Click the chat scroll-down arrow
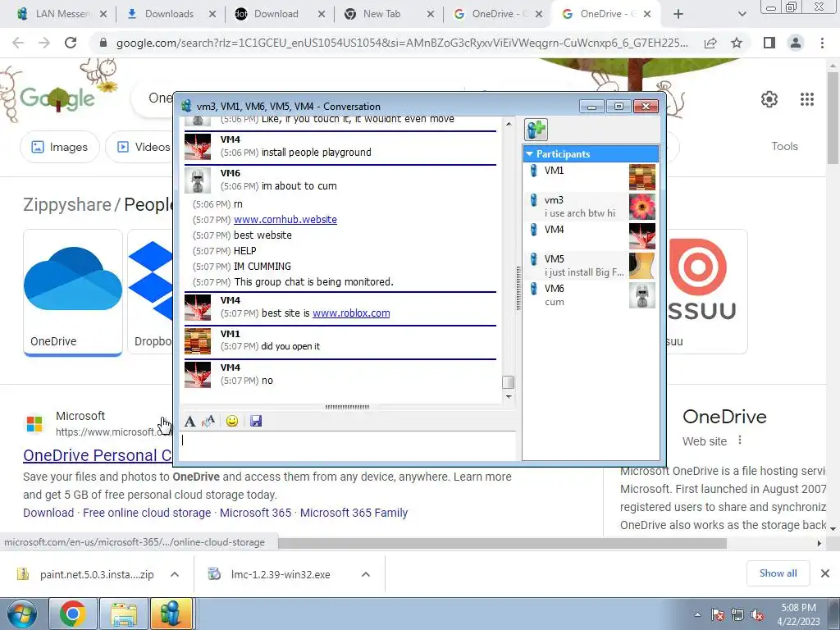The width and height of the screenshot is (840, 630). 509,397
